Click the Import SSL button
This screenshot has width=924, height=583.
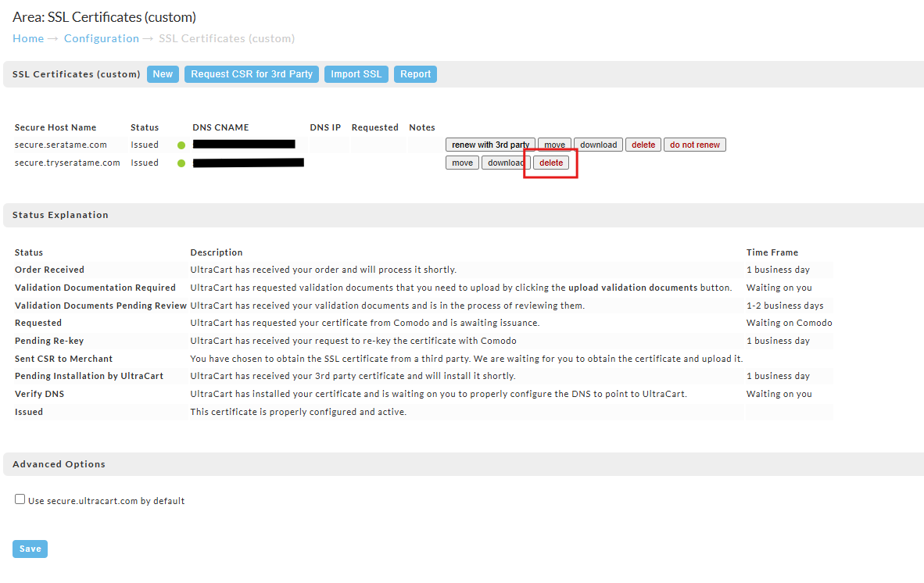[x=356, y=74]
